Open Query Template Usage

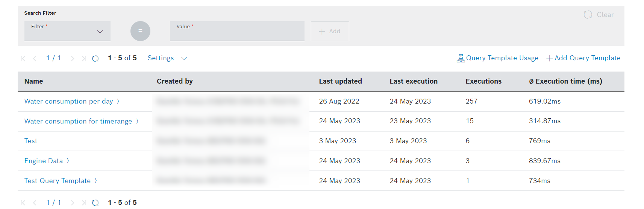tap(497, 58)
